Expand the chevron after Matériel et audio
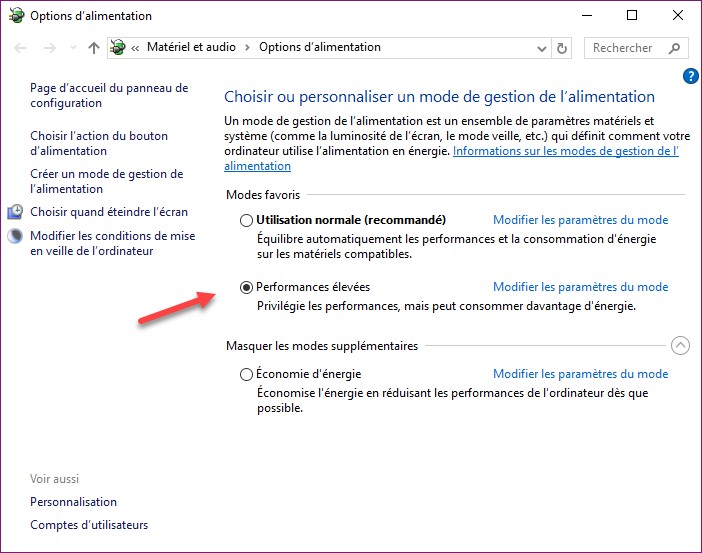702x553 pixels. [247, 48]
